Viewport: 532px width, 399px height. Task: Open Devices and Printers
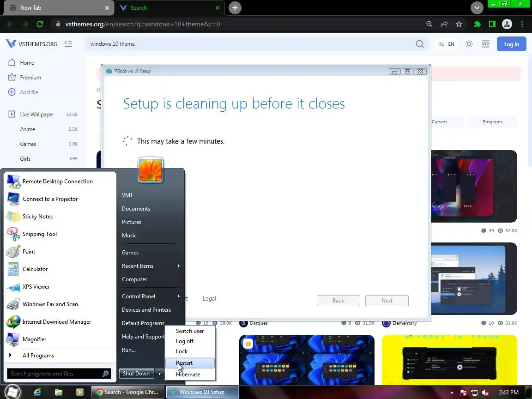tap(146, 310)
